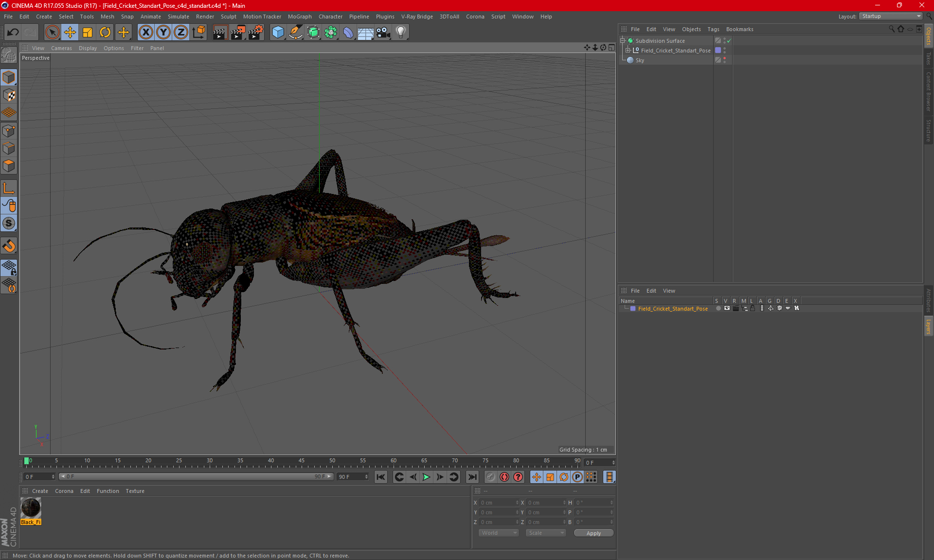Image resolution: width=934 pixels, height=560 pixels.
Task: Toggle Y axis lock
Action: pyautogui.click(x=163, y=32)
